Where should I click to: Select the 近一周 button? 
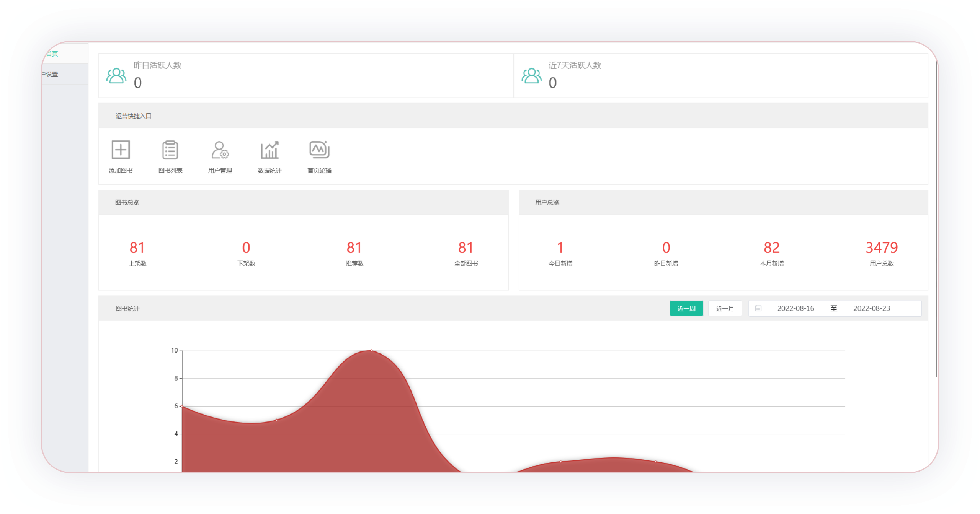(x=686, y=308)
